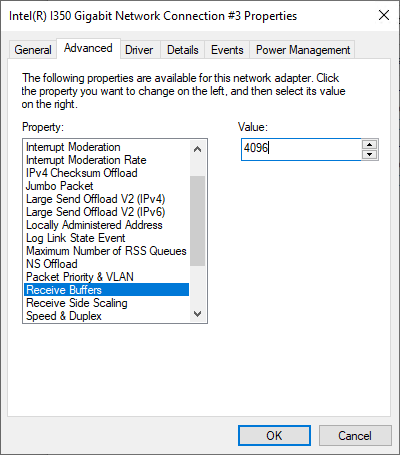Confirm changes with the OK button
Screen dimensions: 400x455
tap(274, 435)
